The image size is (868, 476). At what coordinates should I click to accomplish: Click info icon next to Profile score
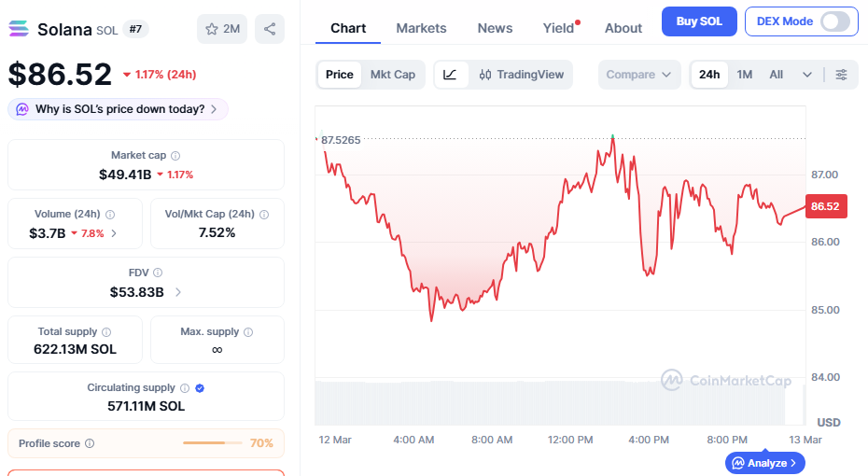[x=89, y=443]
